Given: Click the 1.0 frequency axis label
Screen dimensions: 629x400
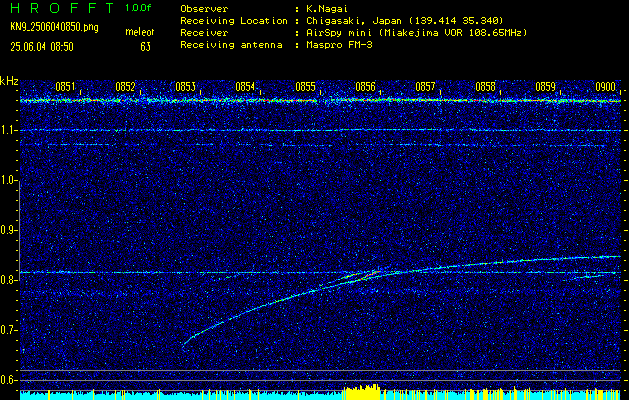Looking at the screenshot, I should coord(9,180).
